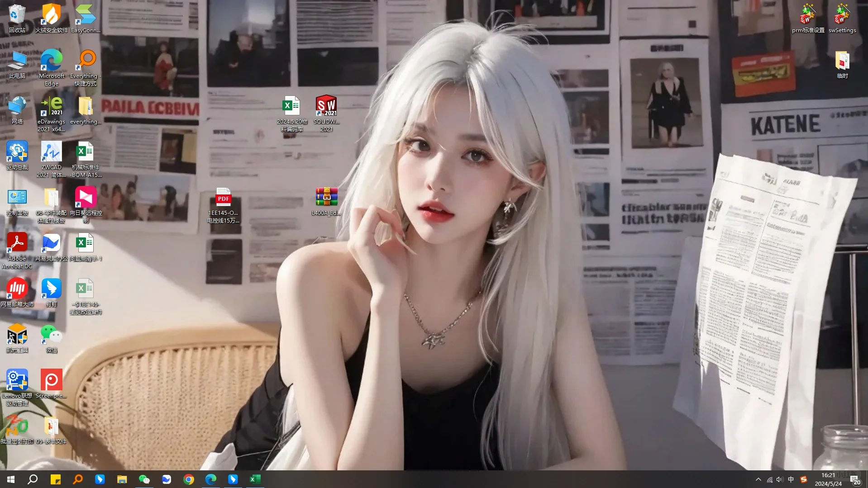Screen dimensions: 868x488
Task: Open the Everything 快捷方式 desktop shortcut
Action: click(86, 68)
